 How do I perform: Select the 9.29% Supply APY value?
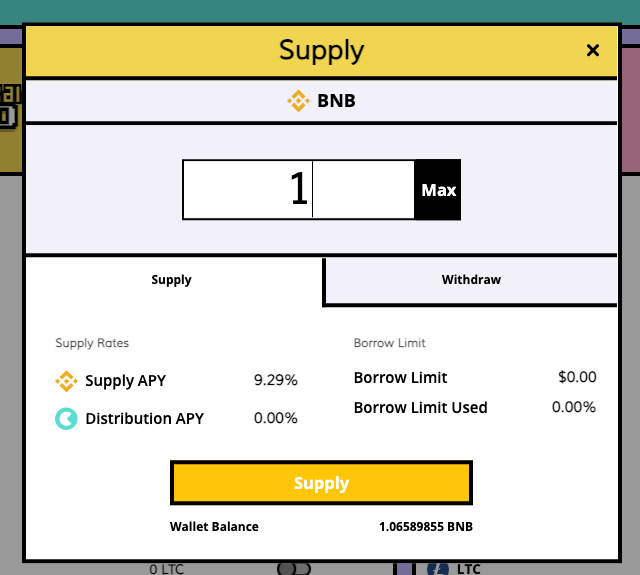[276, 380]
